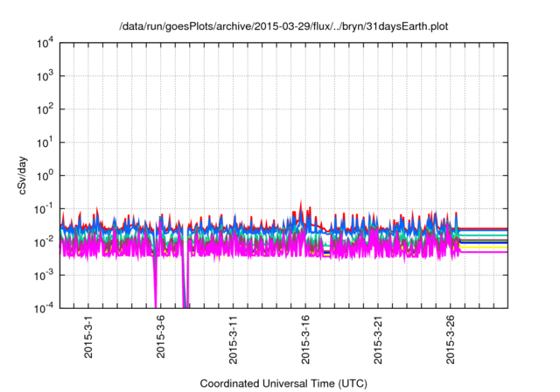
Task: Click the top y-axis tick label 10^4
Action: (x=45, y=43)
